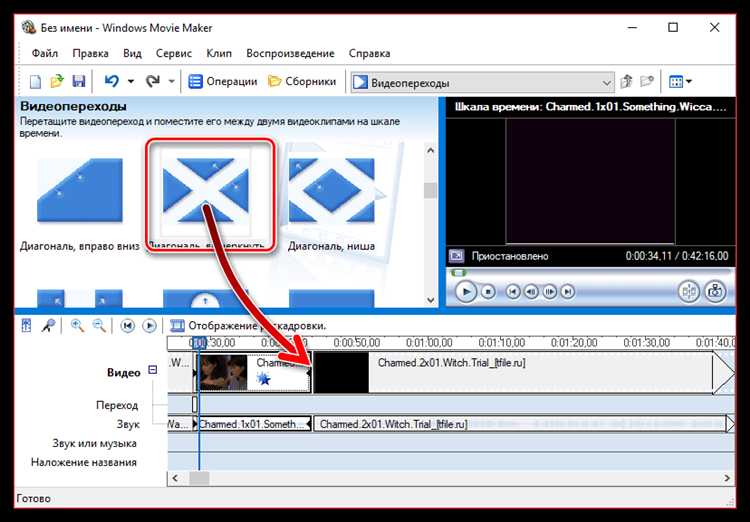Click the New project icon
The height and width of the screenshot is (522, 750).
(x=35, y=82)
